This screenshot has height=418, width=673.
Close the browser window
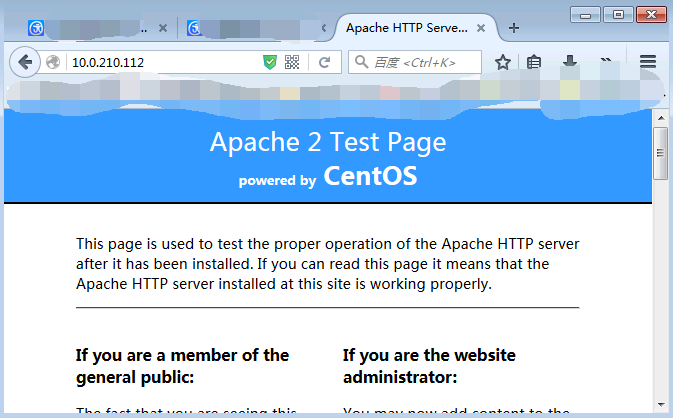(651, 15)
